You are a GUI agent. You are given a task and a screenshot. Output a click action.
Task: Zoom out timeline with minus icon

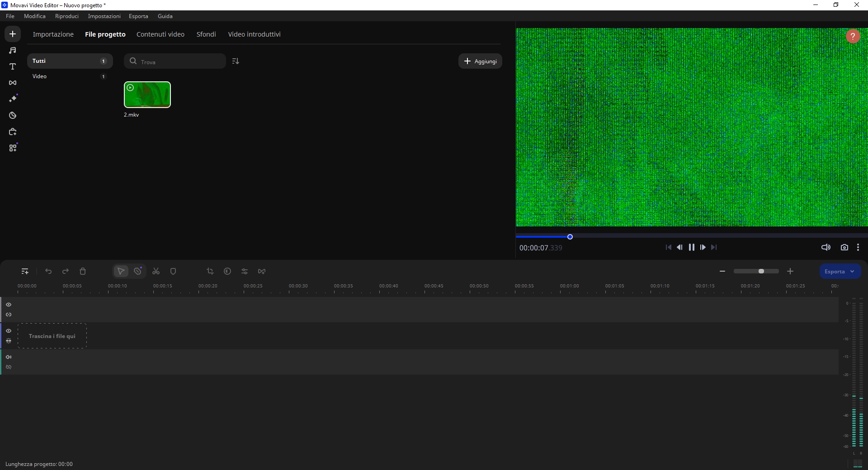tap(722, 271)
